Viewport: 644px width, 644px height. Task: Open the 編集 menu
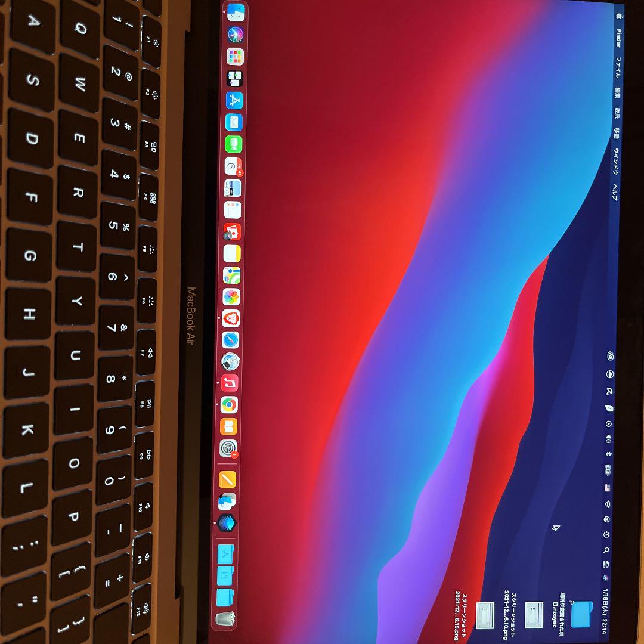(x=617, y=93)
